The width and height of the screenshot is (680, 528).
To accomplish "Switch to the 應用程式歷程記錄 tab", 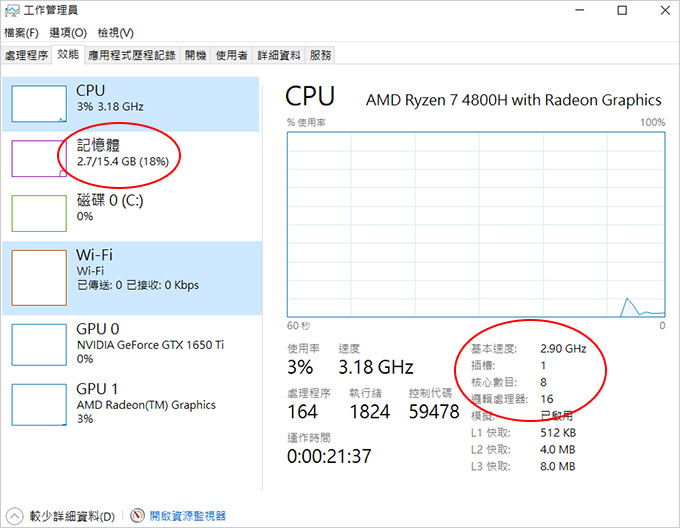I will point(132,55).
